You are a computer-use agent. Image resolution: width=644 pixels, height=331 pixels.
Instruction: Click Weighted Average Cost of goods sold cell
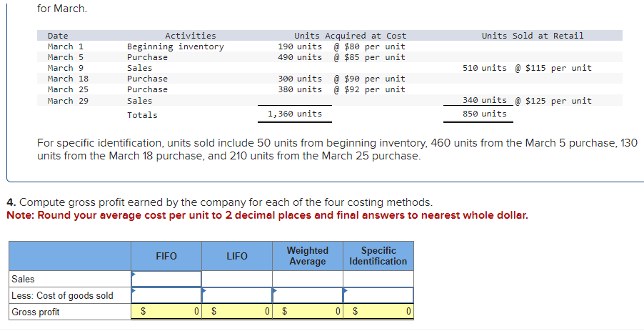point(308,295)
